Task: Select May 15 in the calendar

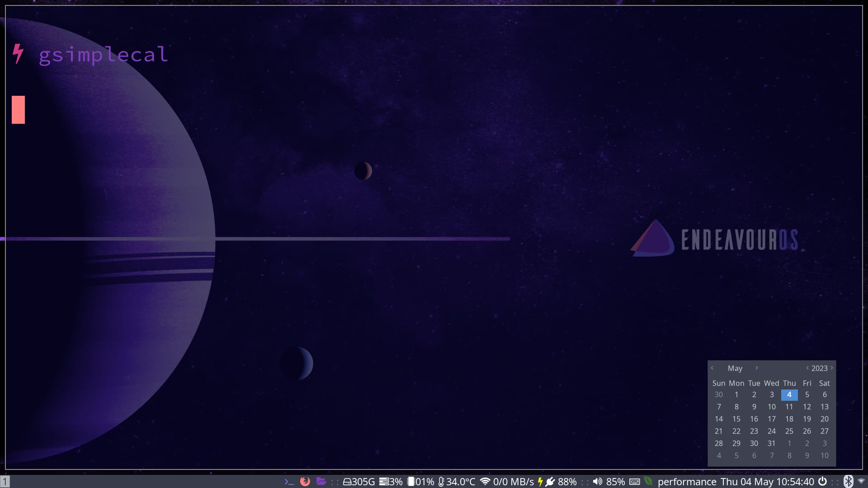Action: [x=736, y=419]
